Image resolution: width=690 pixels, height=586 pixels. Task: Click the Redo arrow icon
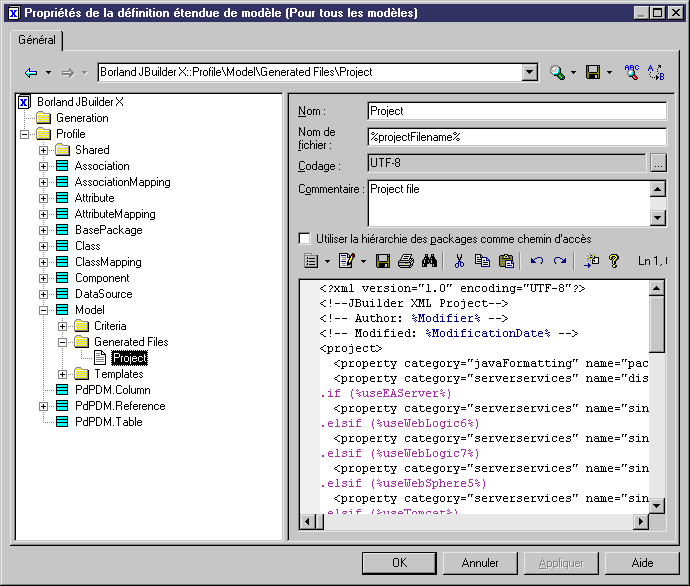pos(560,261)
